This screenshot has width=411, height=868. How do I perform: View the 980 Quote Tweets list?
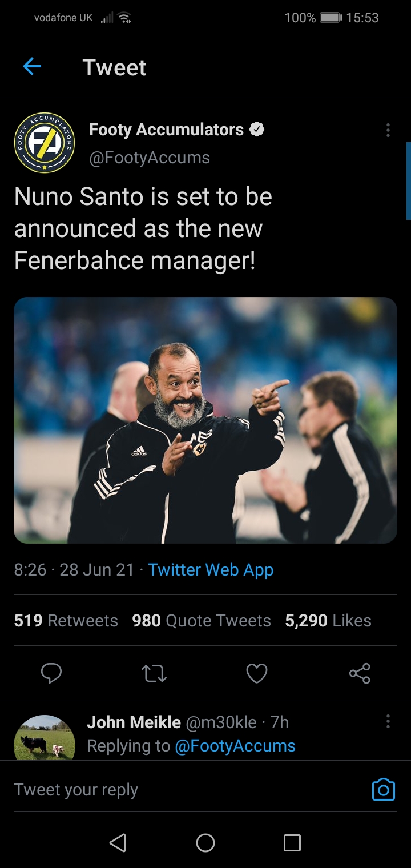pyautogui.click(x=202, y=621)
